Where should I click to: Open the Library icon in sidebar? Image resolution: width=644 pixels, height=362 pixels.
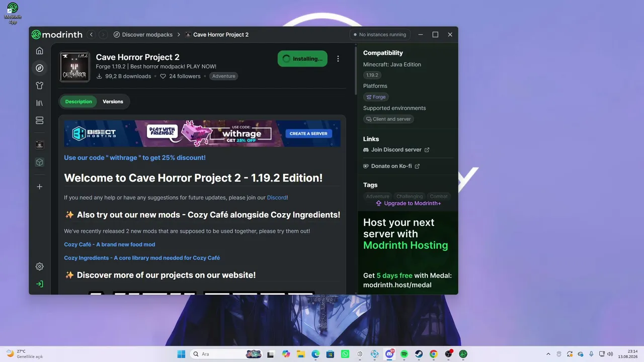click(40, 103)
